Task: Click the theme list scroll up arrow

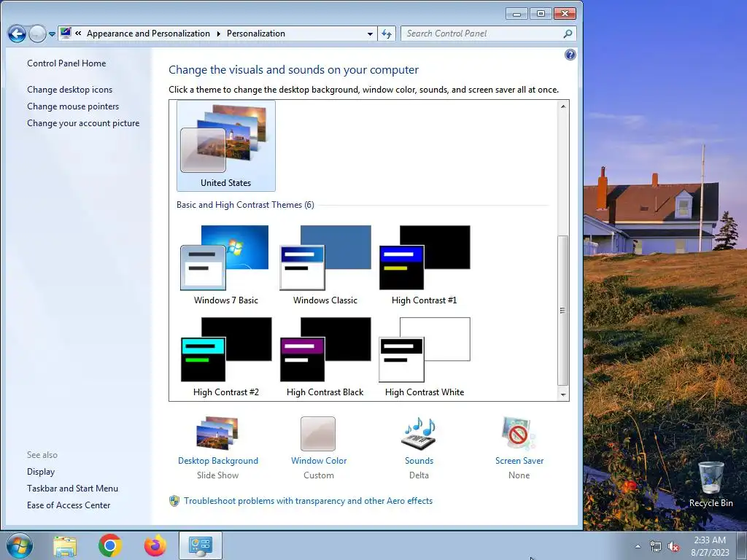Action: coord(563,106)
